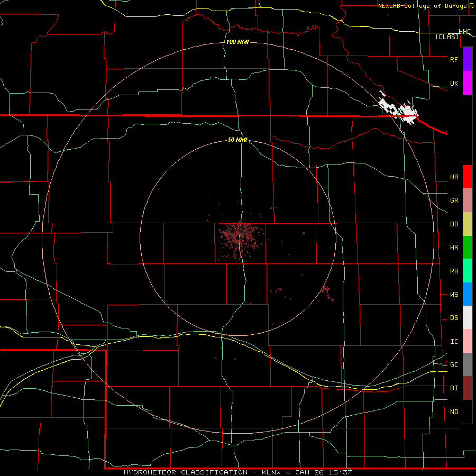
Task: Click the radar site center point
Action: coord(237,237)
